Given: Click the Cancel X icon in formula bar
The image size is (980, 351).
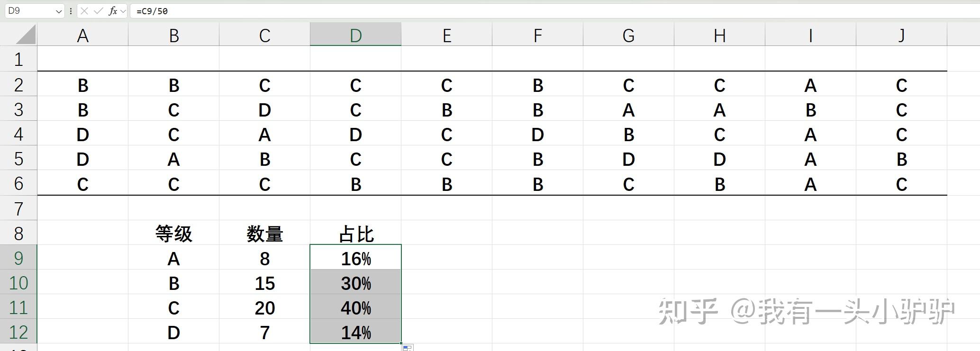Looking at the screenshot, I should (84, 11).
